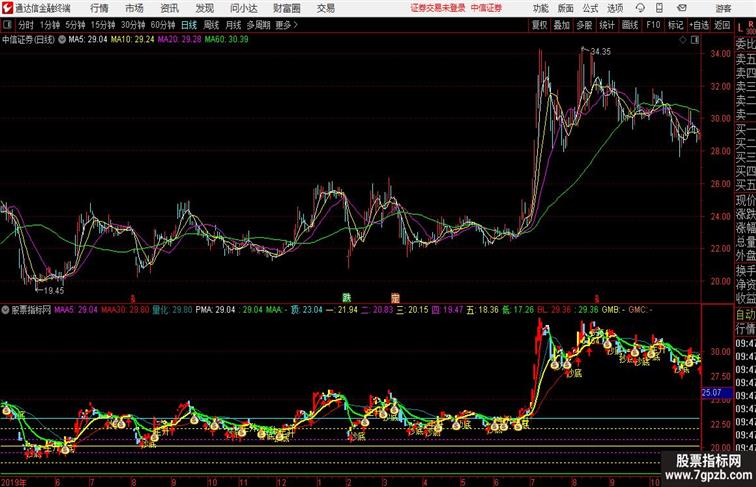The image size is (756, 487).
Task: Open the 发现 menu
Action: coord(205,8)
